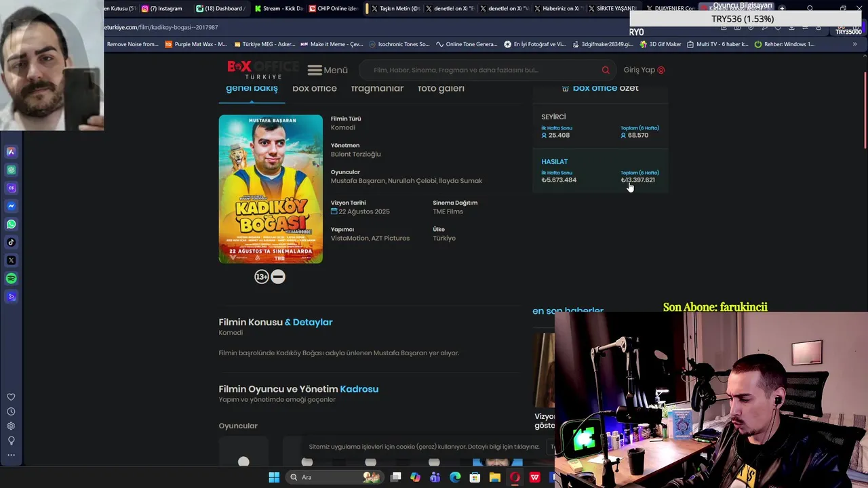Image resolution: width=868 pixels, height=488 pixels.
Task: Open actor Nurullah Çelebi link
Action: pos(412,181)
